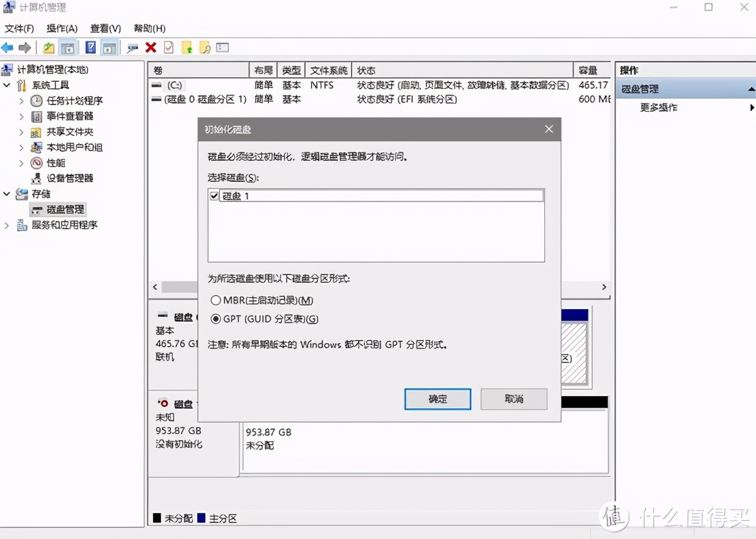Click the red X delete toolbar icon
The image size is (756, 539).
coord(151,48)
